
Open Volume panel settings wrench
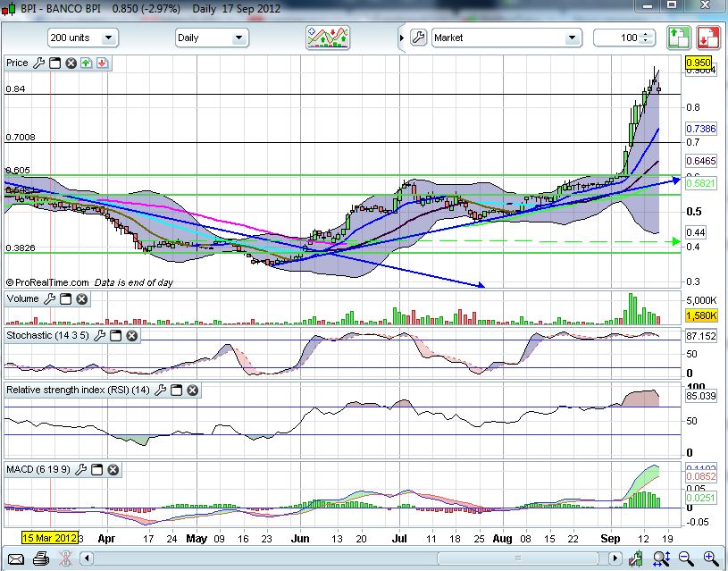49,298
